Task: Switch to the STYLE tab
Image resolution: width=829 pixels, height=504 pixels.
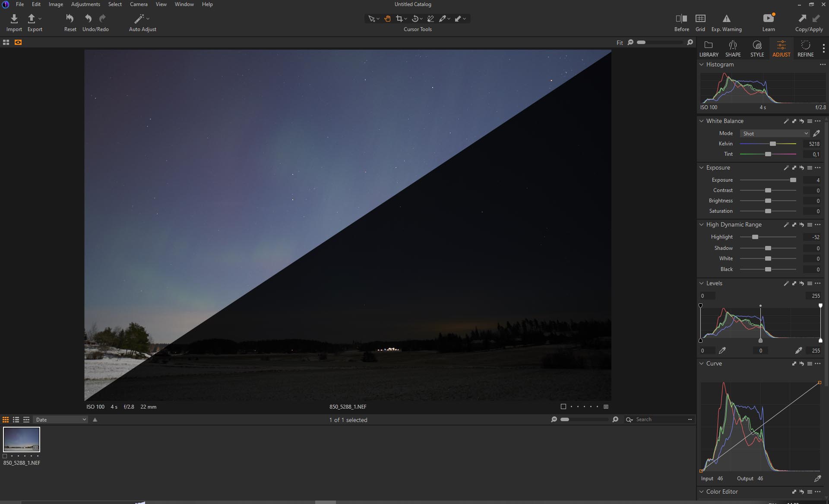Action: pos(757,48)
